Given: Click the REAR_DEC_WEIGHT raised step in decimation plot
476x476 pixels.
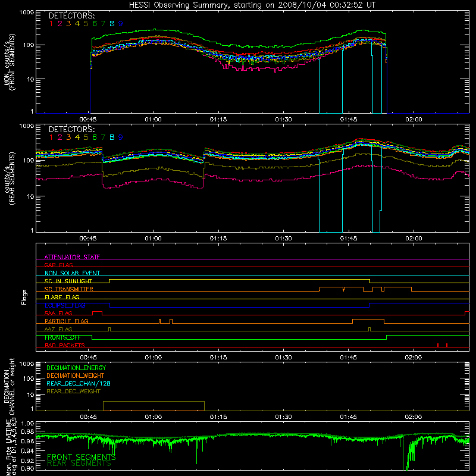Looking at the screenshot, I should coord(154,402).
